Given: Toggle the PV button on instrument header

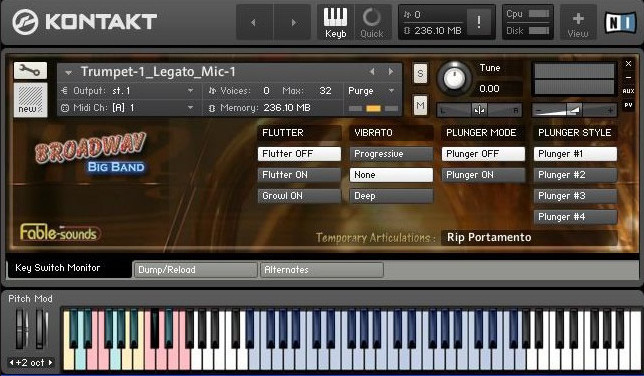Looking at the screenshot, I should [628, 105].
